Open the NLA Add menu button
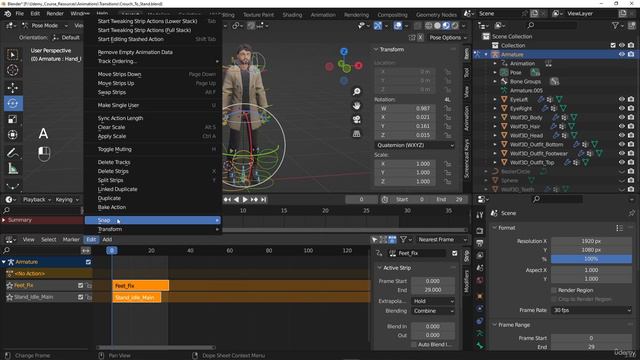This screenshot has width=640, height=360. [x=107, y=240]
